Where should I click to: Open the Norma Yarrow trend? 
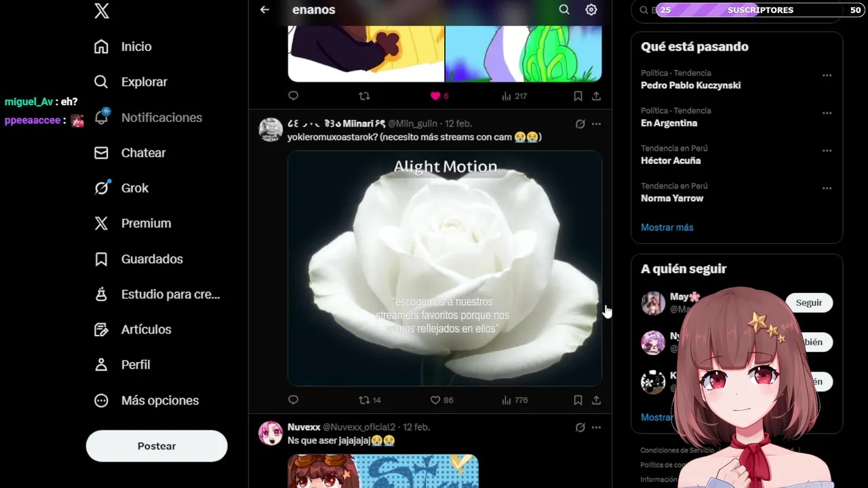pos(672,199)
